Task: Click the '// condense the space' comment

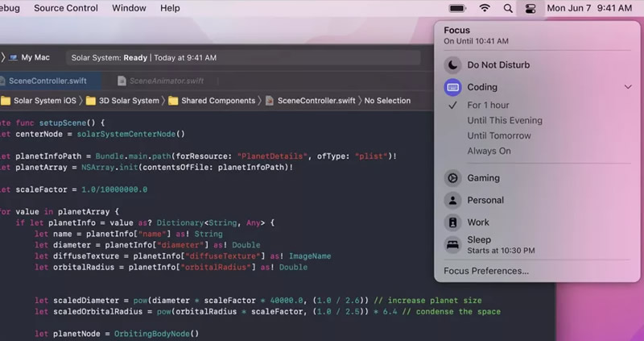Action: click(x=452, y=311)
